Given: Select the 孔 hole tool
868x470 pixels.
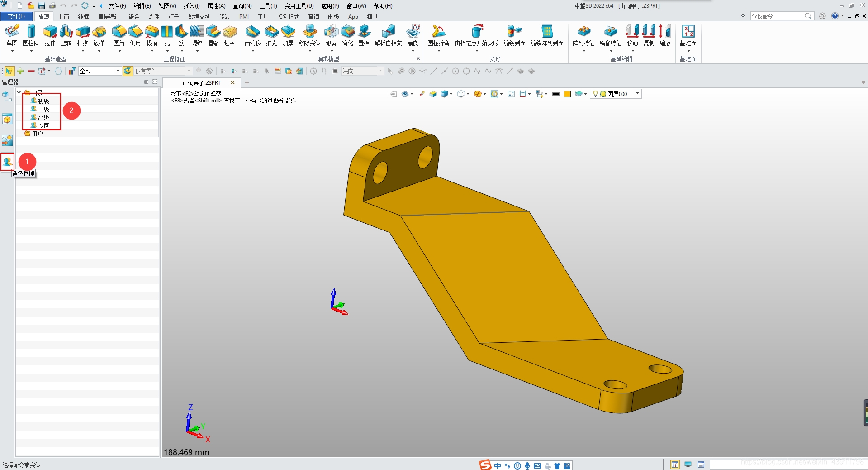Looking at the screenshot, I should pos(167,35).
